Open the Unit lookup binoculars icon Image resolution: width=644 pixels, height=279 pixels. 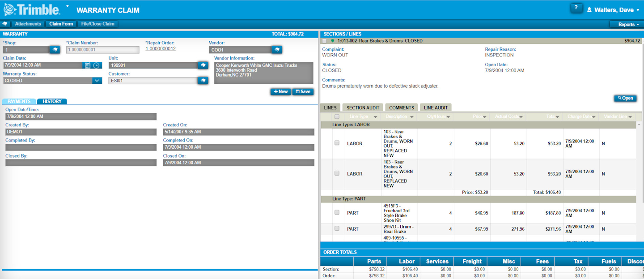(x=203, y=64)
